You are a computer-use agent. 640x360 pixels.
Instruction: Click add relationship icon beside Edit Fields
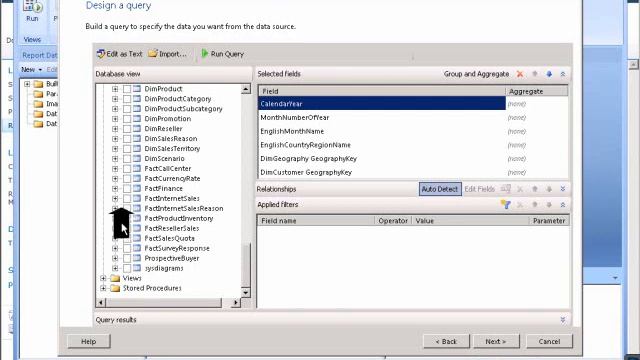pyautogui.click(x=506, y=189)
